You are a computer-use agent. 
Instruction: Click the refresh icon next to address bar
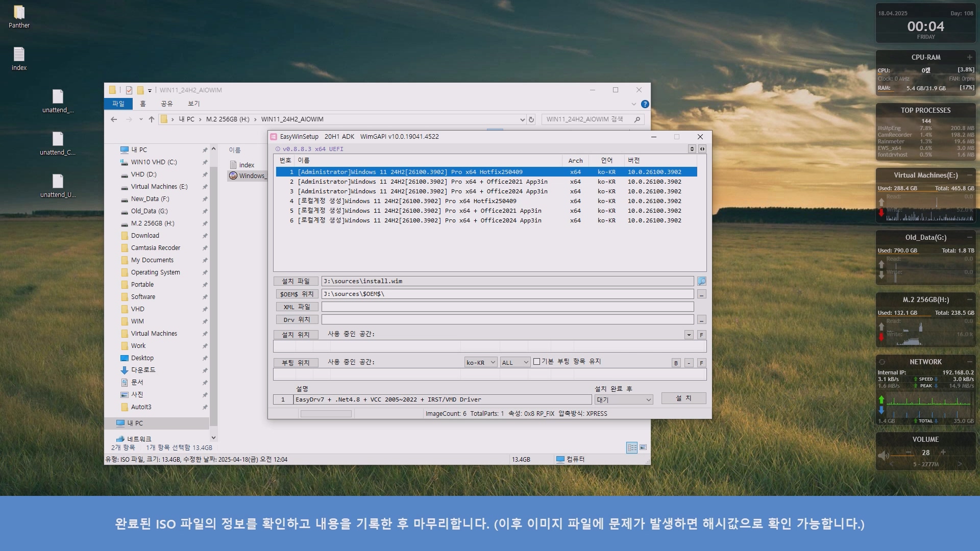coord(531,119)
